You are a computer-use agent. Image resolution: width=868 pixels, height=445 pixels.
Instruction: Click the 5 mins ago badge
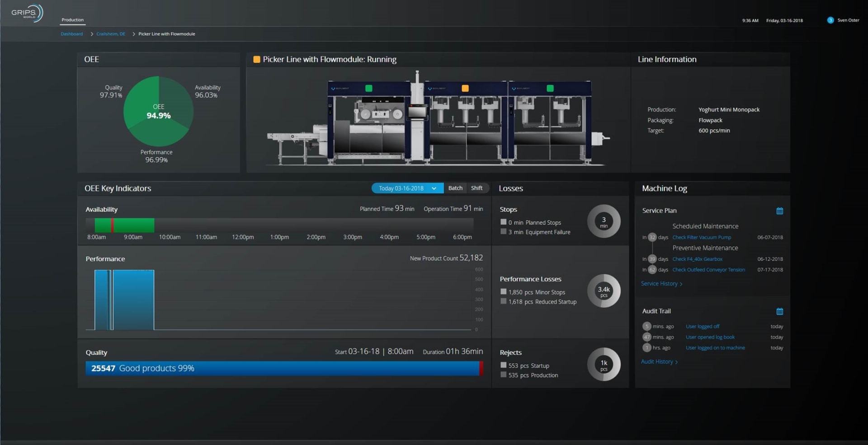647,326
